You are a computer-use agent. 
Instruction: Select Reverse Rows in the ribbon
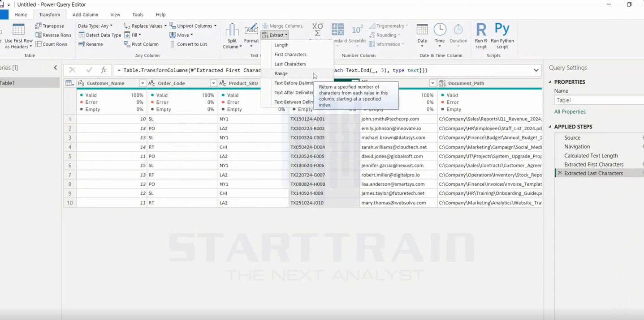click(53, 35)
